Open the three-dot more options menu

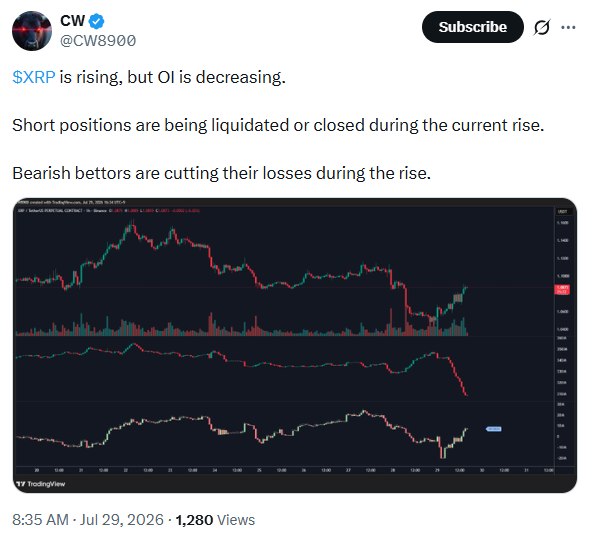[x=568, y=27]
